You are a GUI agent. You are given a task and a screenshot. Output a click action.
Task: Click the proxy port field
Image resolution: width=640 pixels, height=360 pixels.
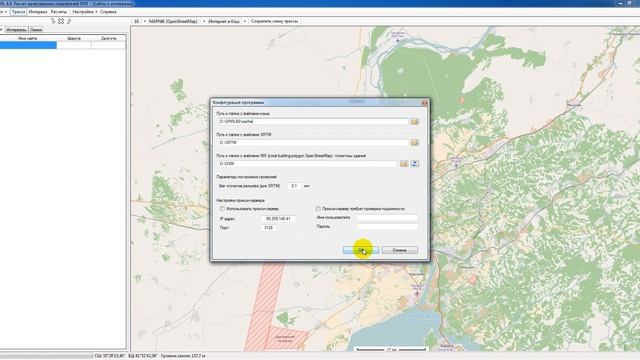click(x=269, y=228)
